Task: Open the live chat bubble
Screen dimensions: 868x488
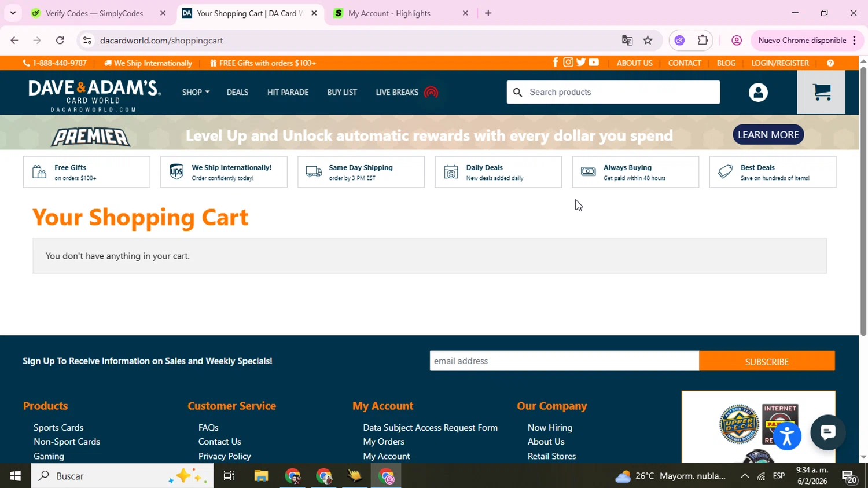Action: coord(827,432)
